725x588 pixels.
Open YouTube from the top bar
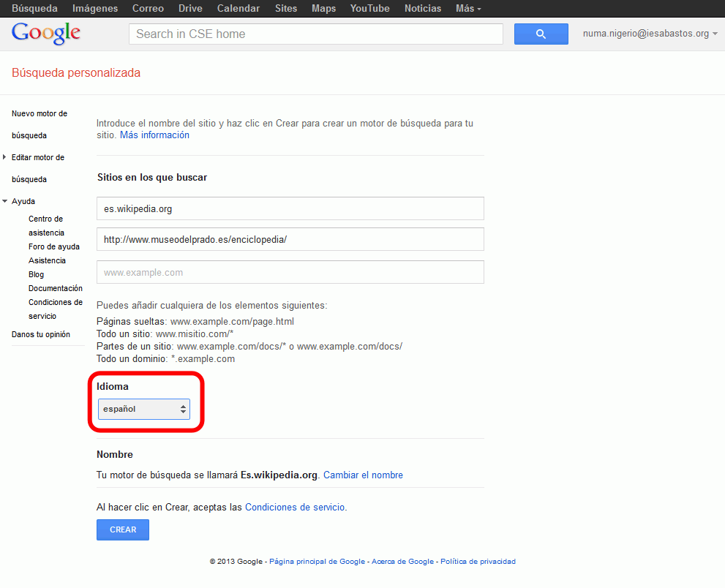coord(370,8)
